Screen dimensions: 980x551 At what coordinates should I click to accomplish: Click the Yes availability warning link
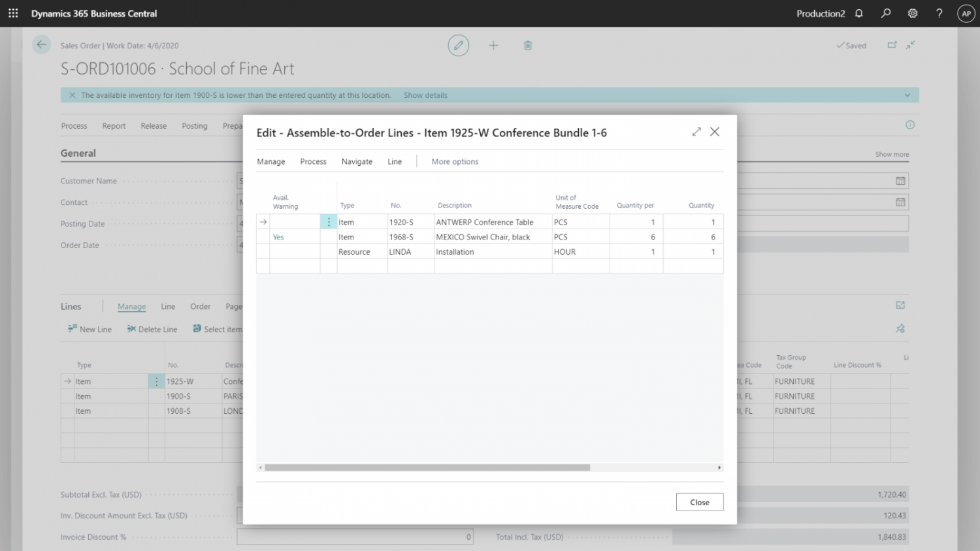278,236
